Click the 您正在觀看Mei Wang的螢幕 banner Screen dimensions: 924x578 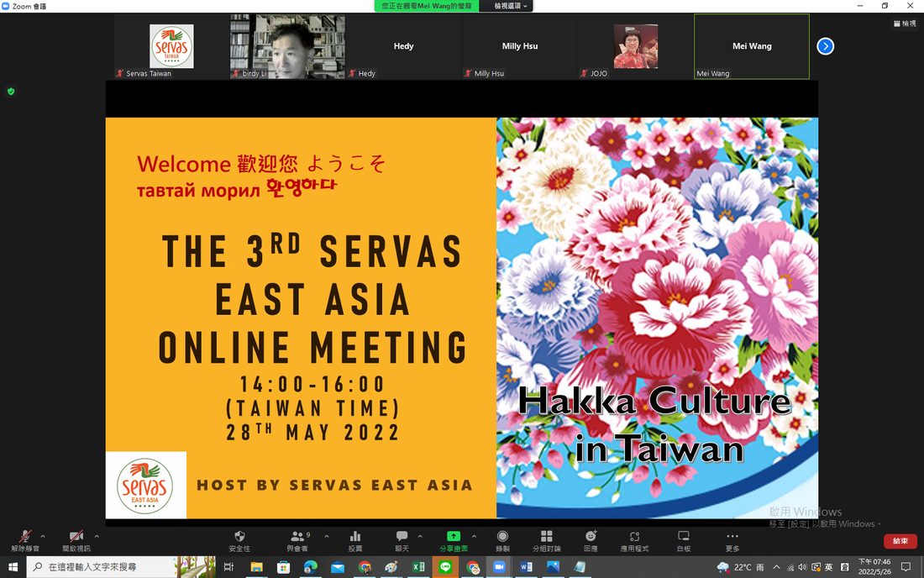(x=427, y=6)
